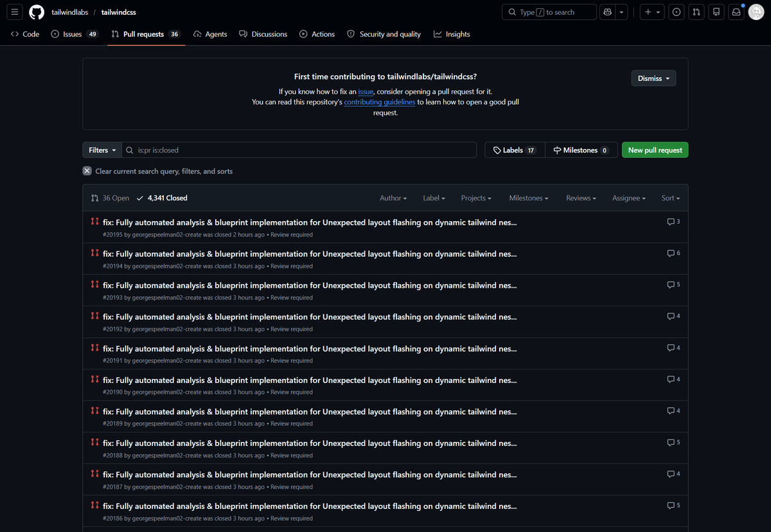The width and height of the screenshot is (771, 532).
Task: Open the Dismiss dropdown on contributing banner
Action: coord(653,78)
